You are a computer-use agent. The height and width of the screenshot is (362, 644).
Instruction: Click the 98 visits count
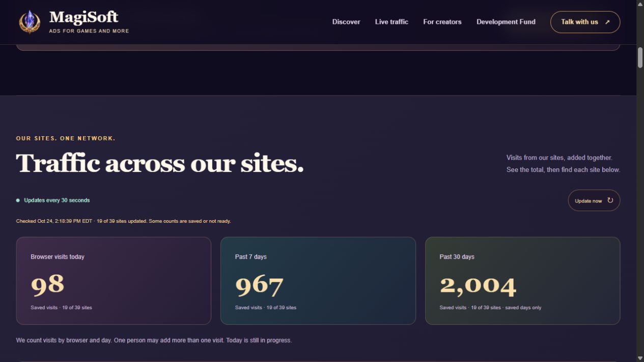[x=47, y=285]
